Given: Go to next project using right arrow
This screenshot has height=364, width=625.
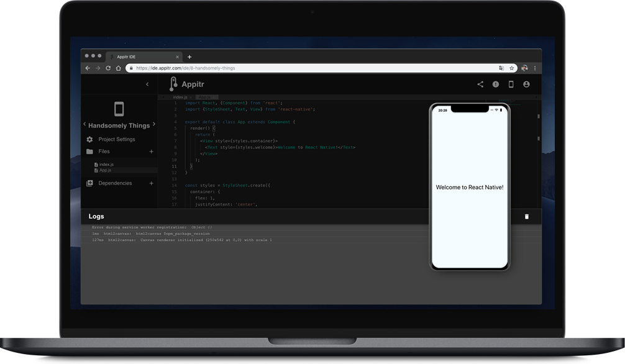Looking at the screenshot, I should coord(154,124).
